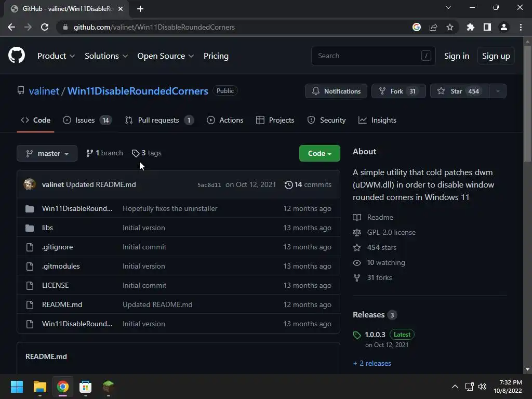Open the GPL-2.0 license link
Image resolution: width=532 pixels, height=399 pixels.
391,232
